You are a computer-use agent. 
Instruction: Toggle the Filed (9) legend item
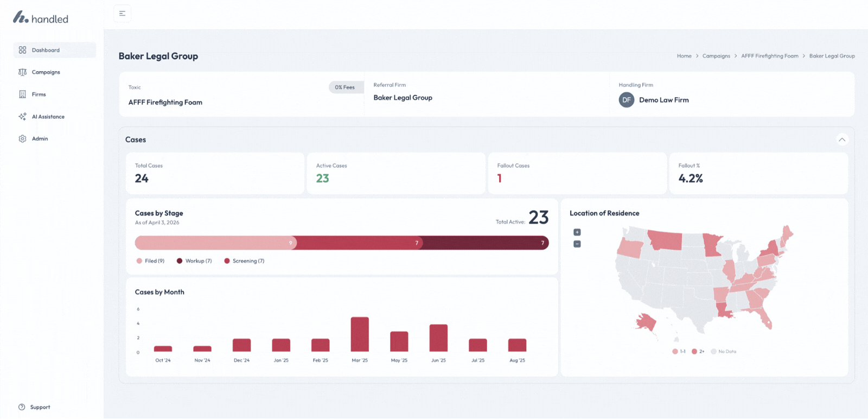150,261
